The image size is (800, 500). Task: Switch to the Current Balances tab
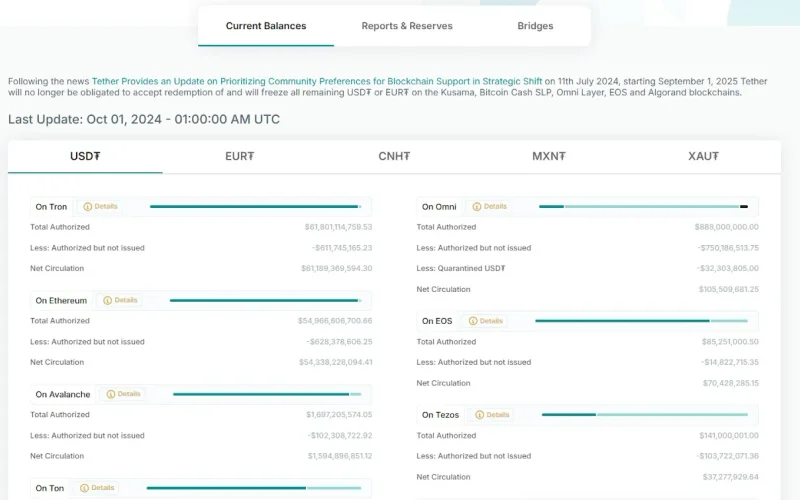[266, 26]
